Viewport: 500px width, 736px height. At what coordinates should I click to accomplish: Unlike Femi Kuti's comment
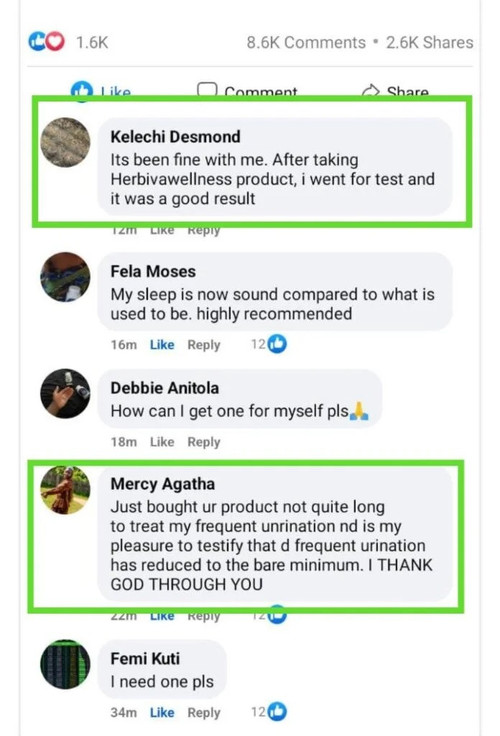pos(162,712)
